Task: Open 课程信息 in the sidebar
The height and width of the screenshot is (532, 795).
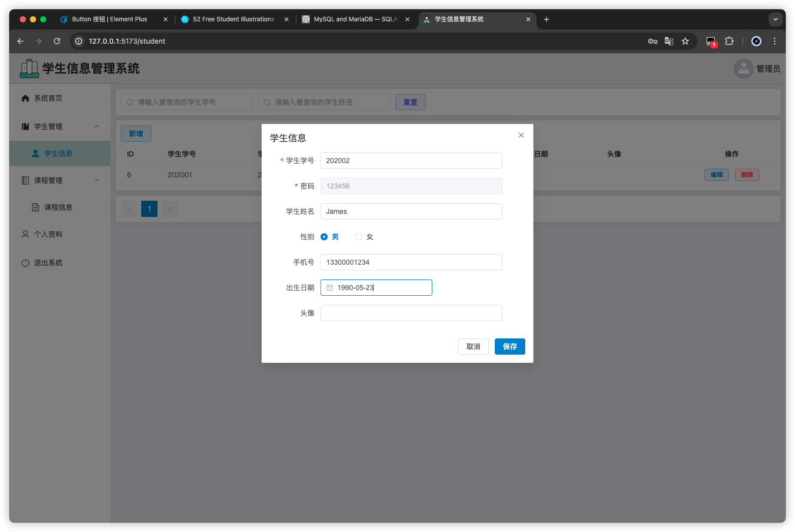Action: [60, 207]
